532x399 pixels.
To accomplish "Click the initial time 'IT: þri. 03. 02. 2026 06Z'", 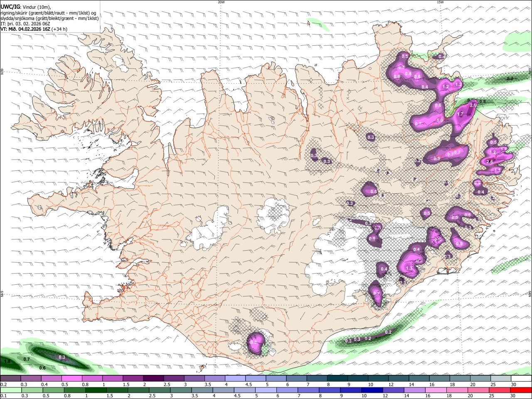I will (25, 24).
